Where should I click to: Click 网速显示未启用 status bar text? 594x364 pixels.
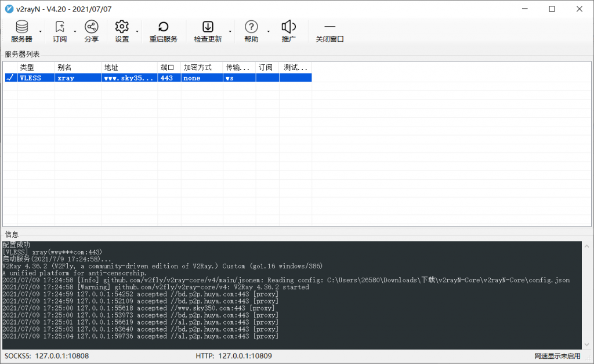pos(557,356)
